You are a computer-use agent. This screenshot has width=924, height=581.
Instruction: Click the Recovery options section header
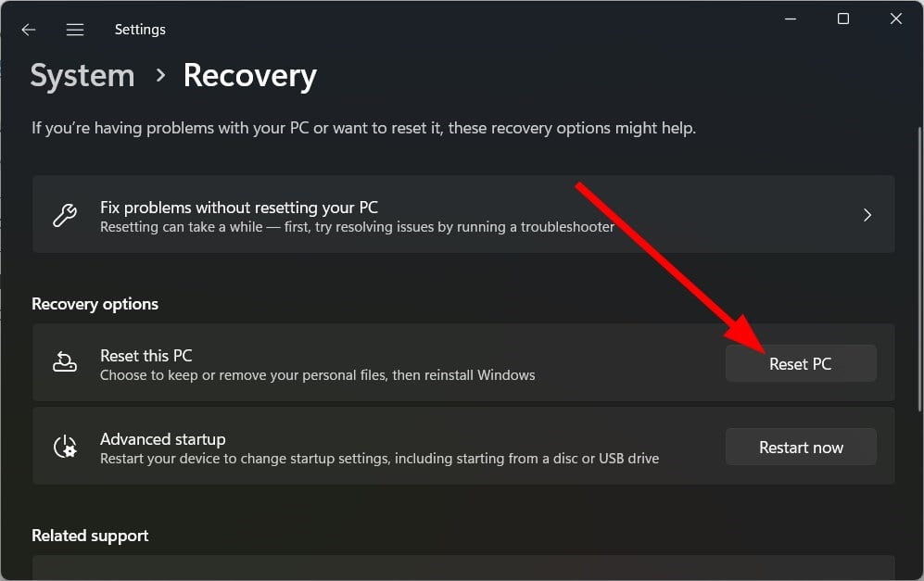pyautogui.click(x=95, y=304)
